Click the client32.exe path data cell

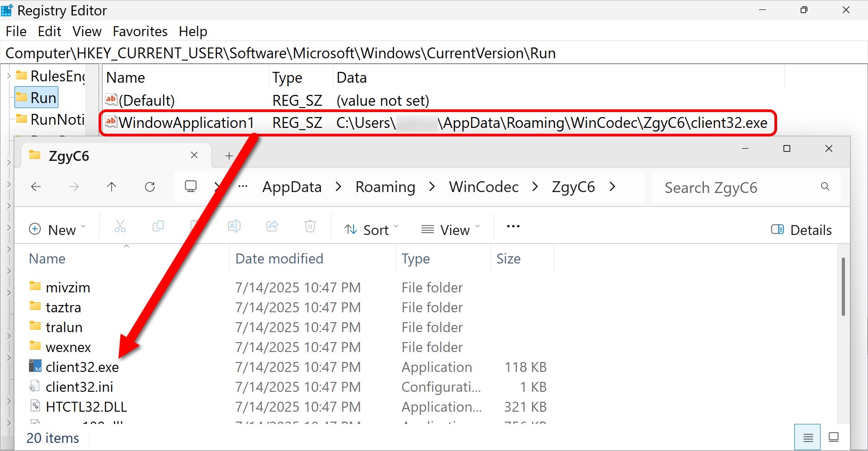pyautogui.click(x=552, y=122)
